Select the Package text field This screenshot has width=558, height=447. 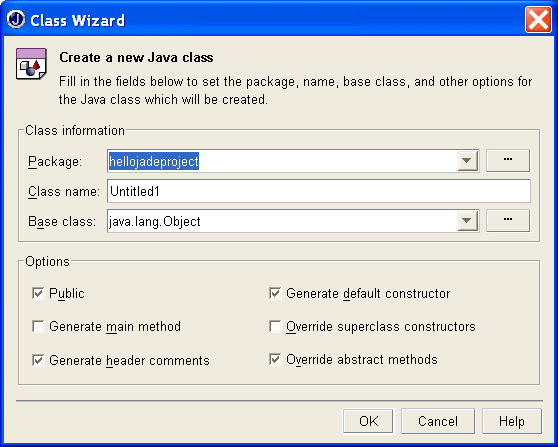[283, 161]
